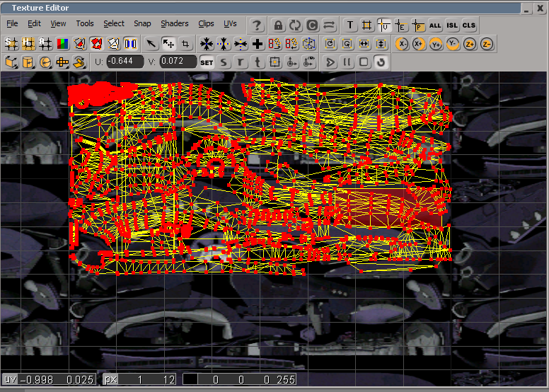
Task: Click the stop button
Action: [x=364, y=62]
